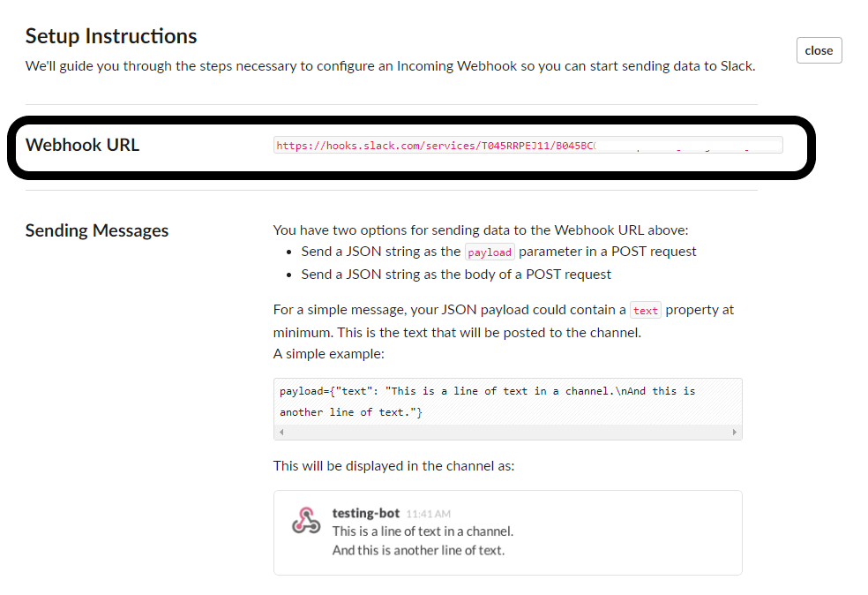
Task: Click the Webhook URL section label
Action: click(x=82, y=145)
